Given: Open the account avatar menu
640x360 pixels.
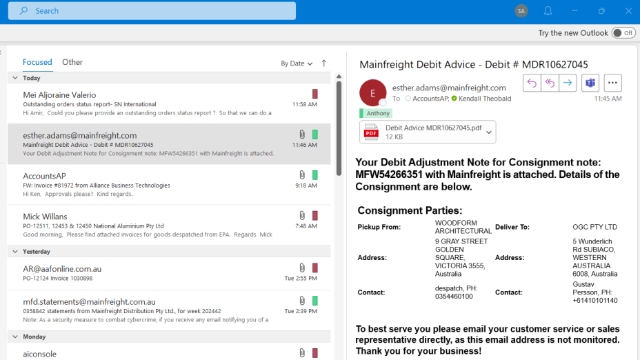Looking at the screenshot, I should [x=521, y=11].
